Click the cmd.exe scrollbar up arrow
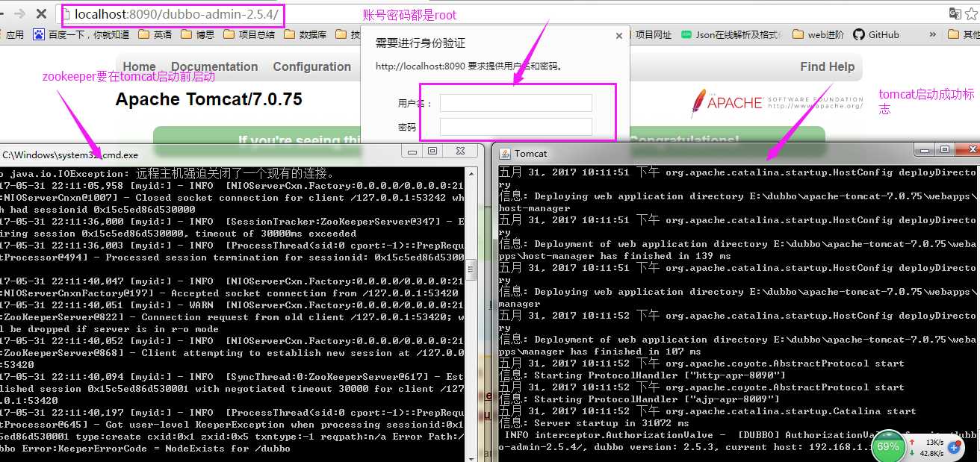The image size is (980, 462). tap(471, 173)
